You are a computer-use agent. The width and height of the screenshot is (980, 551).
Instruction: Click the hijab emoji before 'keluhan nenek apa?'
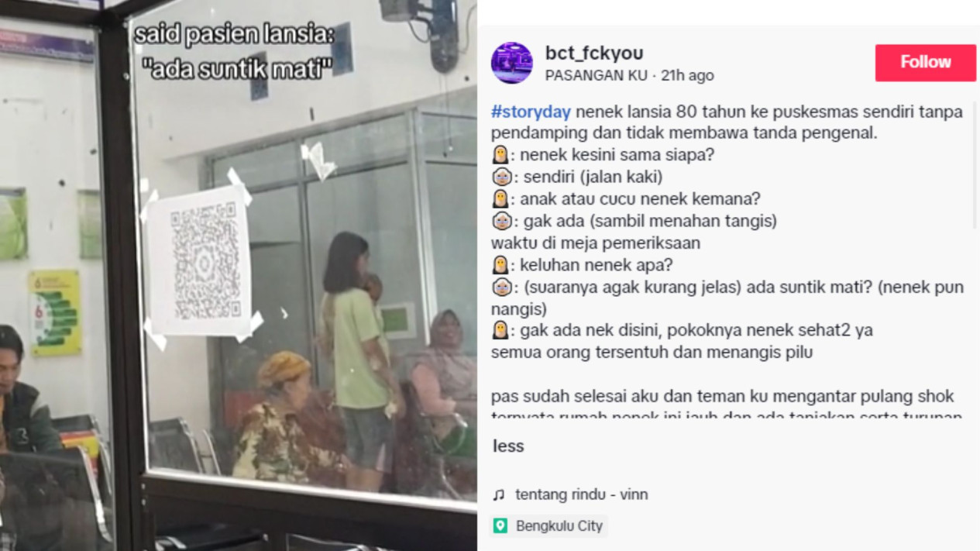click(500, 265)
